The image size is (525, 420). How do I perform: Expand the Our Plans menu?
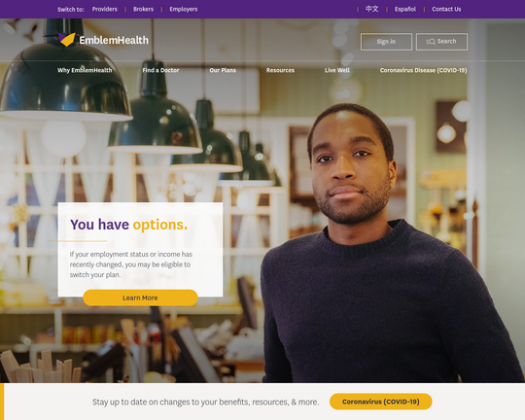[223, 70]
